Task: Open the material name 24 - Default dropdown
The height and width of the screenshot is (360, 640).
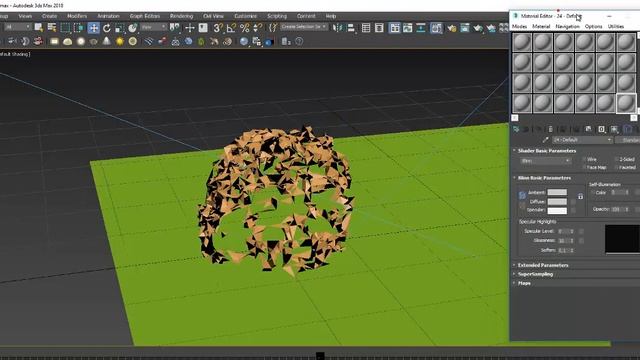Action: pos(582,140)
